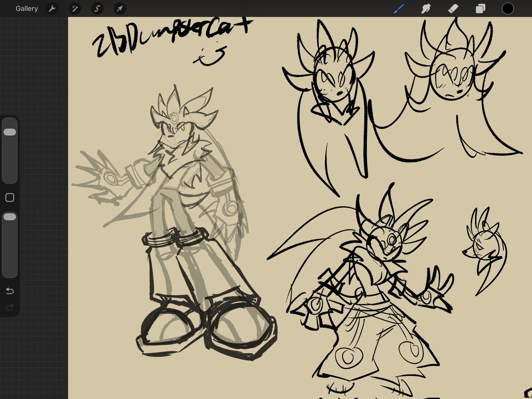Activate the Transform arrow tool
532x399 pixels.
click(x=120, y=8)
